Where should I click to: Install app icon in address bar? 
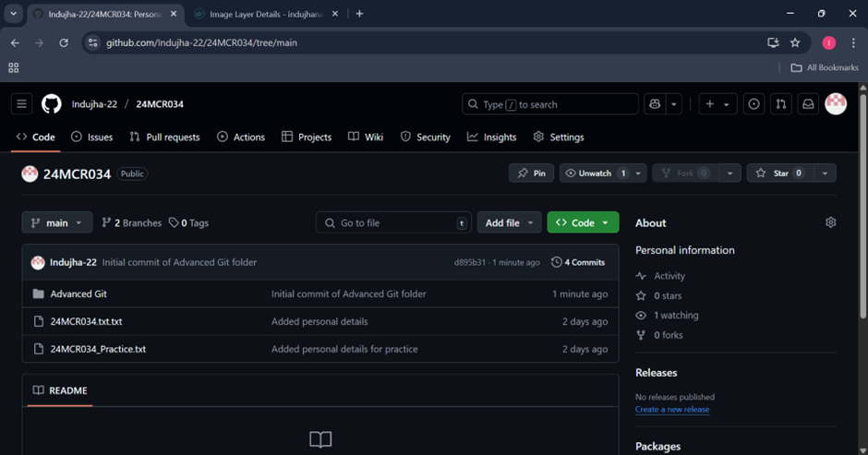tap(773, 42)
